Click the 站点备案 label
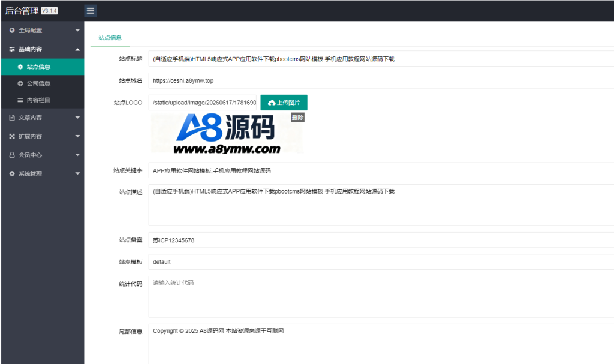614x364 pixels. tap(131, 240)
